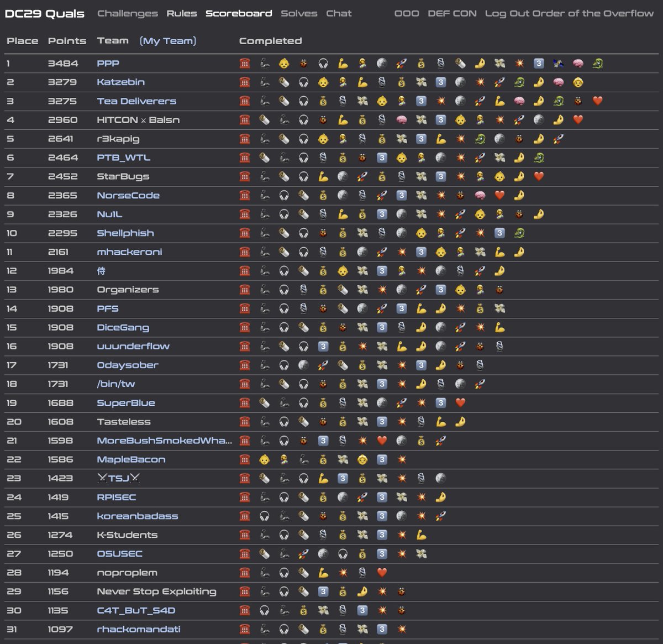This screenshot has width=663, height=644.
Task: Log out of Order of the Overflow
Action: click(569, 13)
